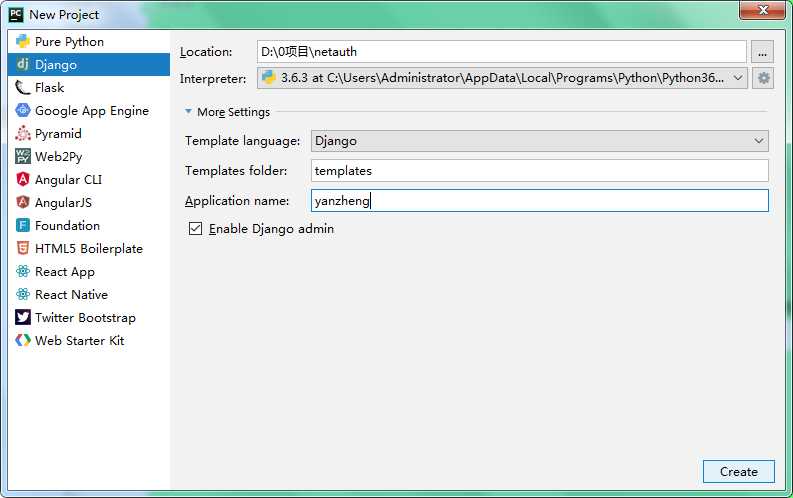Click the Pyramid framework icon

[23, 133]
